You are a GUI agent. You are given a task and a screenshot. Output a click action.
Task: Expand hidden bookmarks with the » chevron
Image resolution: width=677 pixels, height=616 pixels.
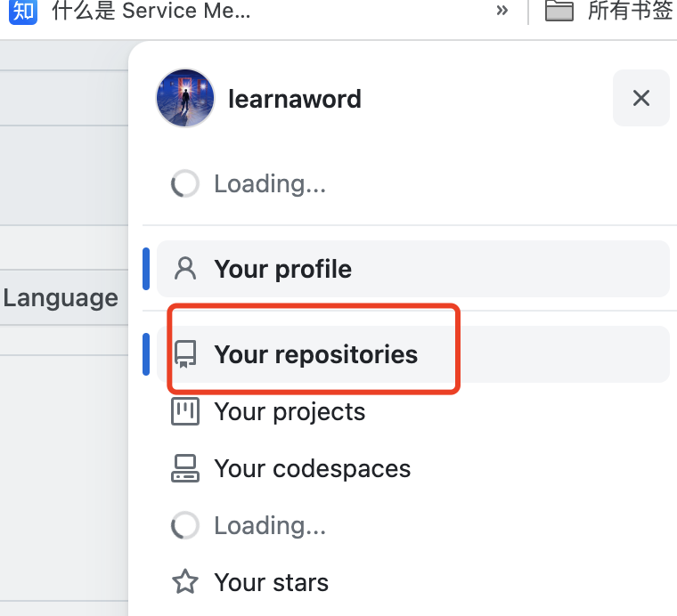click(502, 11)
